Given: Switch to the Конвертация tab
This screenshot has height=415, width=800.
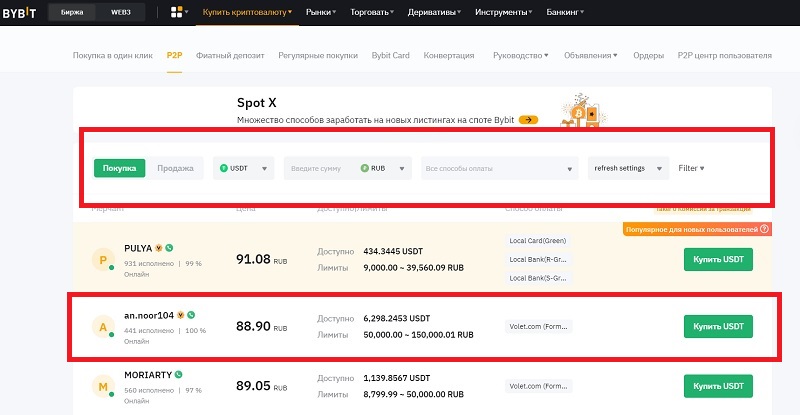Looking at the screenshot, I should click(450, 55).
